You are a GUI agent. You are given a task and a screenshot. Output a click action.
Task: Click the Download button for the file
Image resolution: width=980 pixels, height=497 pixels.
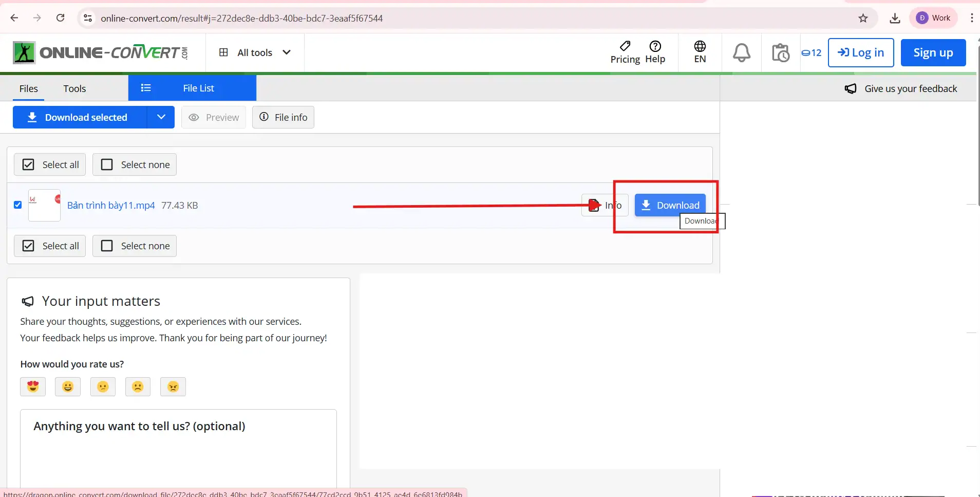pos(670,205)
